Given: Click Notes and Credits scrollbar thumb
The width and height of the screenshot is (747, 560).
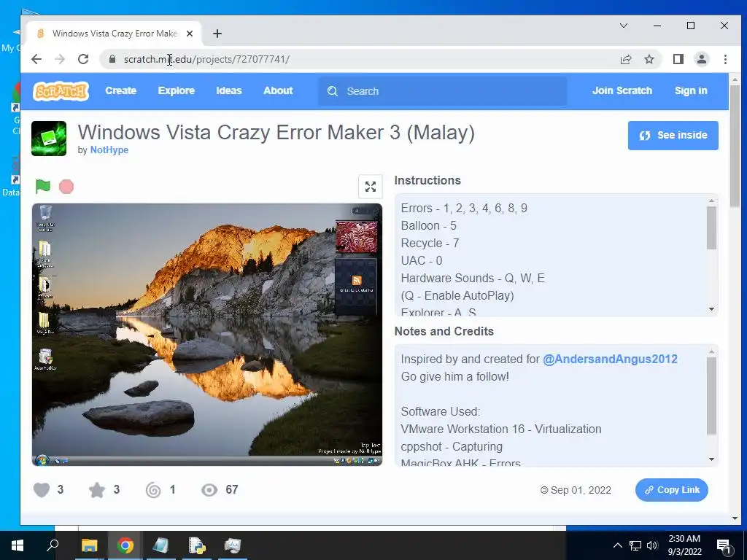Looking at the screenshot, I should (711, 396).
